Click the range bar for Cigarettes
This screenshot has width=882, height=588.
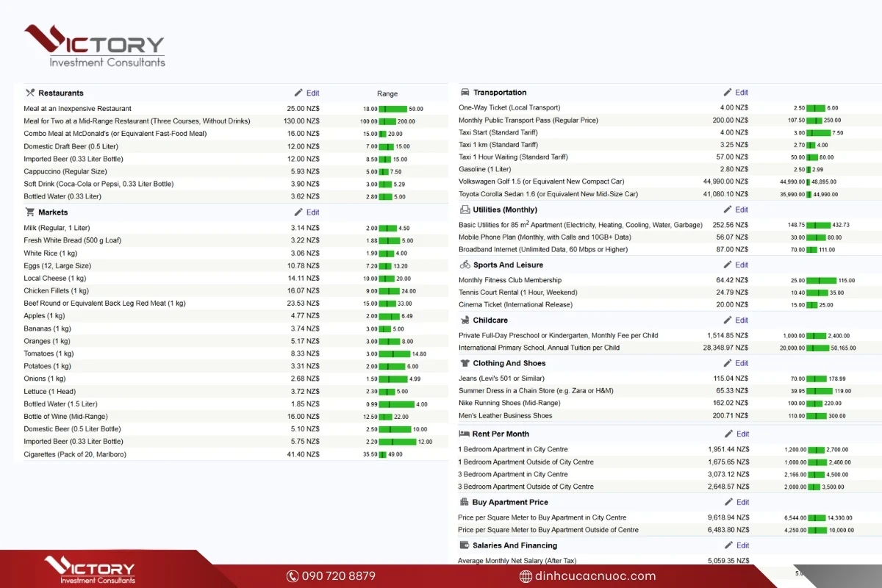click(x=382, y=454)
